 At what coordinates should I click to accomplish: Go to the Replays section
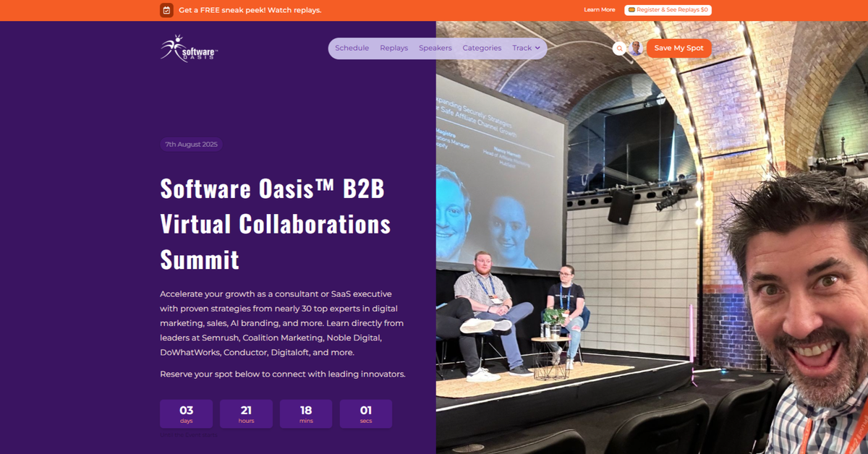click(393, 48)
